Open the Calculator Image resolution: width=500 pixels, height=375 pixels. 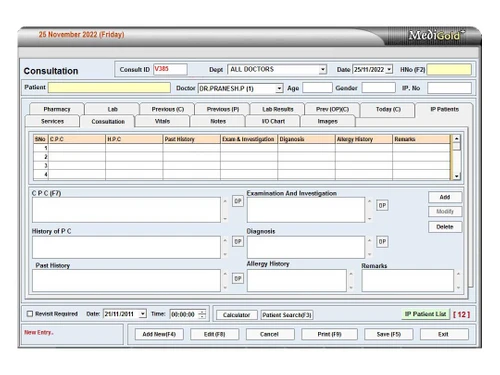[x=236, y=315]
